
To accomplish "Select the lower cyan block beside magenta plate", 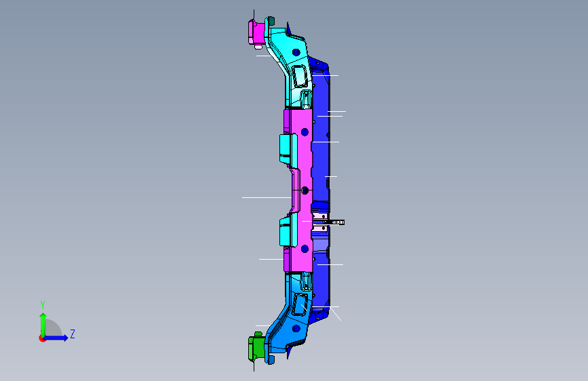I will [x=288, y=230].
